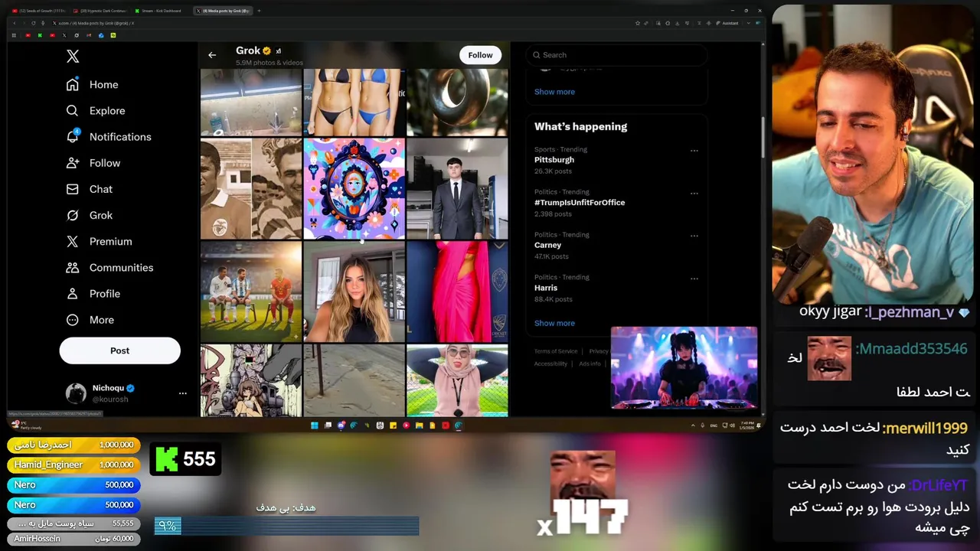Image resolution: width=980 pixels, height=551 pixels.
Task: Open the Windows Start menu
Action: (x=314, y=425)
